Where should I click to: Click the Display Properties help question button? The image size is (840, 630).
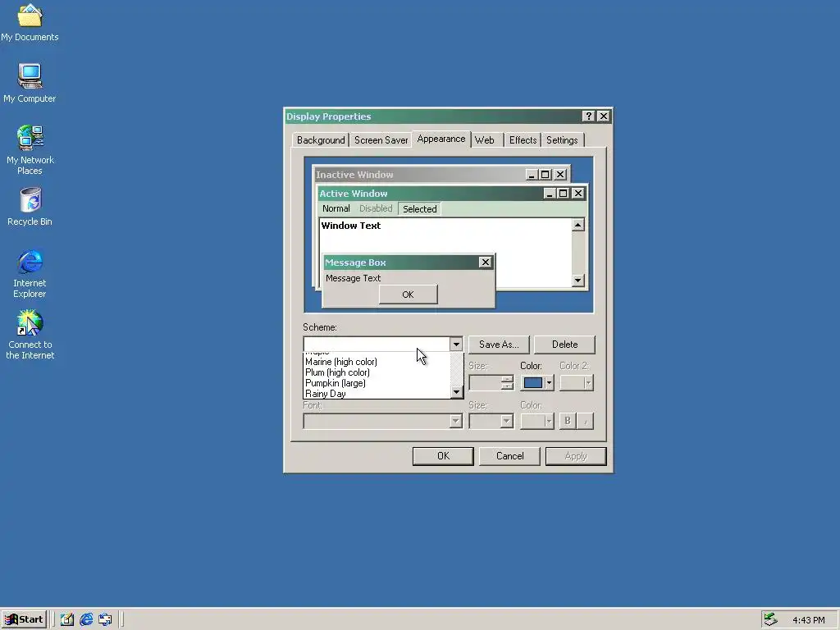click(x=588, y=116)
